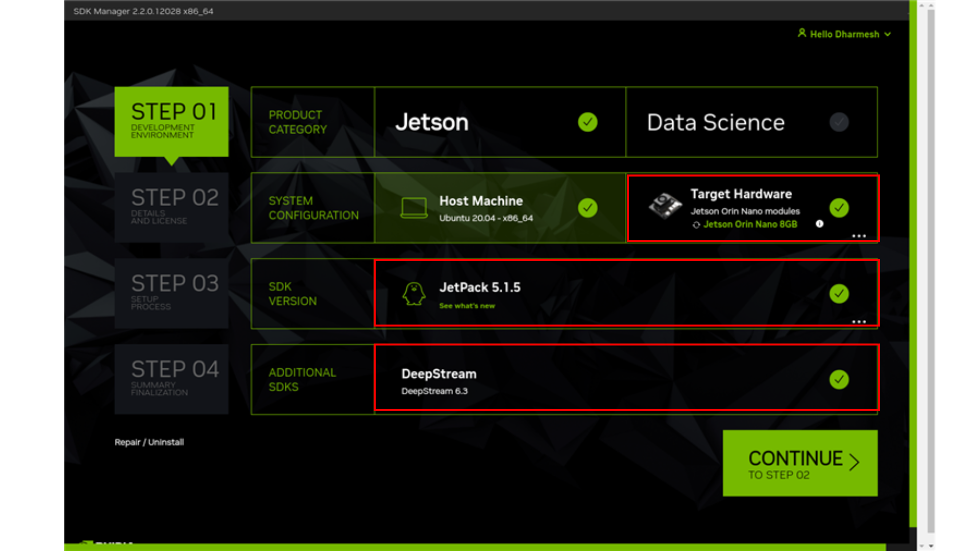Toggle the Jetson product category checkmark
The image size is (980, 551).
587,122
